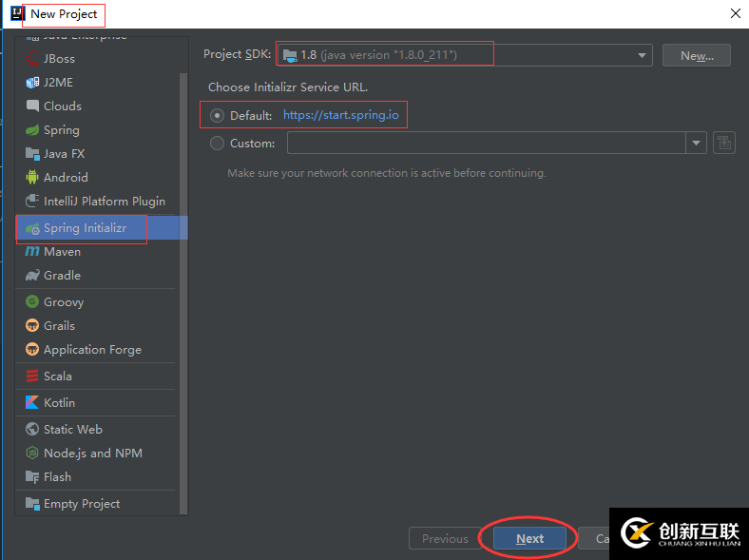The height and width of the screenshot is (560, 749).
Task: Click the Scala red icon
Action: coord(32,376)
